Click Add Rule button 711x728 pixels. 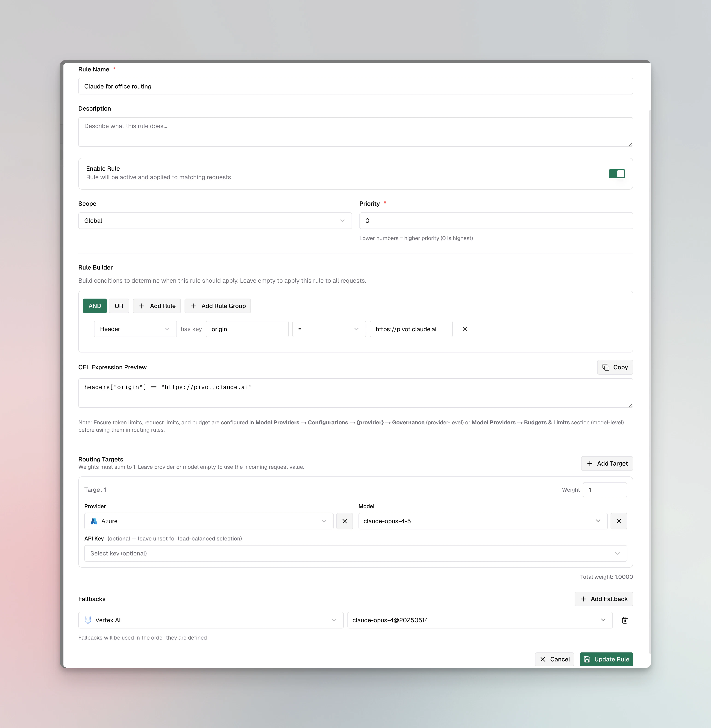coord(157,306)
